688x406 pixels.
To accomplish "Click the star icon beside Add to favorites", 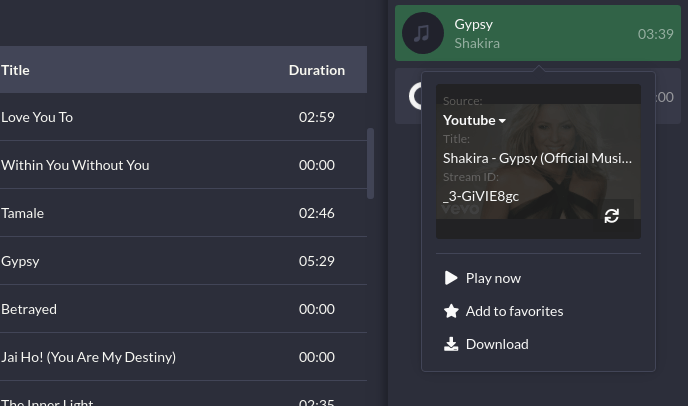I will click(x=451, y=311).
